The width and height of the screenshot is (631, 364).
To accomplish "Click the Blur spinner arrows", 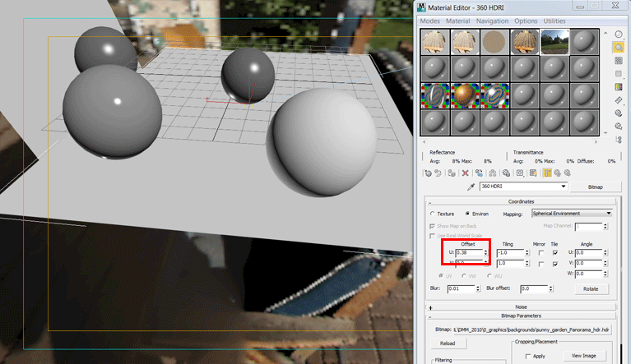I will pos(478,289).
